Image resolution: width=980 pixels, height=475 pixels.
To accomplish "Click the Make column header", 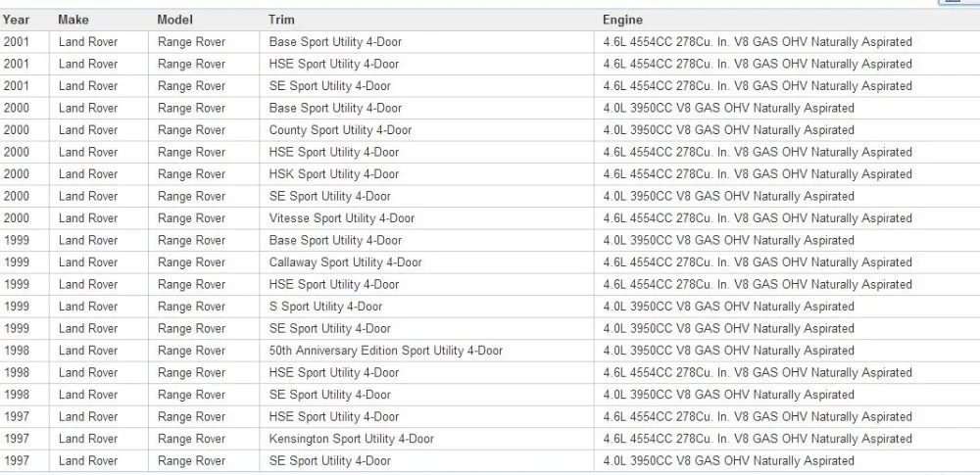I will pyautogui.click(x=73, y=20).
